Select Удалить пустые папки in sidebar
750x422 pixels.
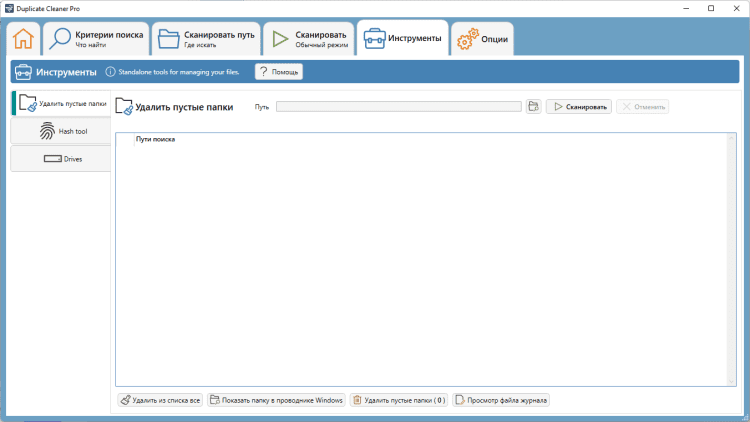(x=61, y=103)
